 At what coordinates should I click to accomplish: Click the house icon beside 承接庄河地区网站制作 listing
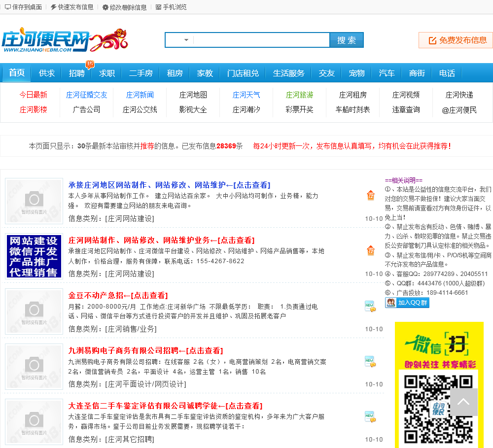371,195
